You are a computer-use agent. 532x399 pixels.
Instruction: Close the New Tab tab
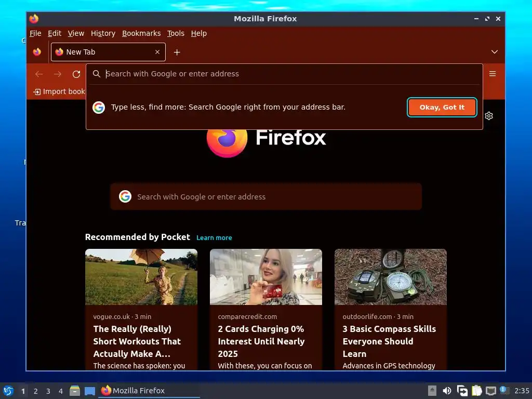pyautogui.click(x=157, y=52)
